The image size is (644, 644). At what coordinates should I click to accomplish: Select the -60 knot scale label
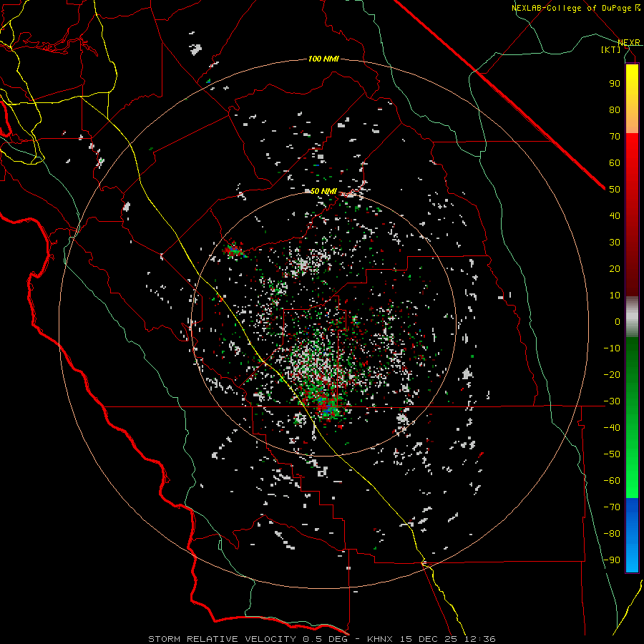click(x=612, y=481)
